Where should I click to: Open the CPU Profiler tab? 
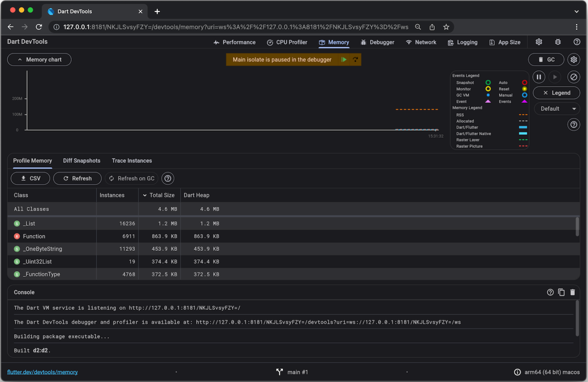(287, 42)
